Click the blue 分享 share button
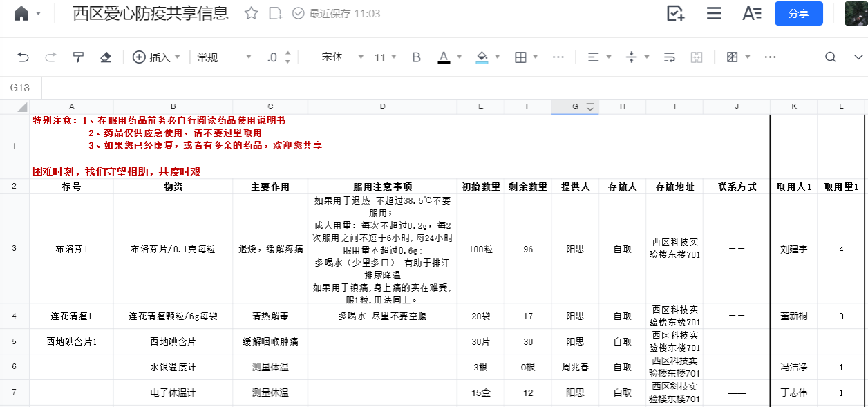This screenshot has width=868, height=407. tap(798, 13)
